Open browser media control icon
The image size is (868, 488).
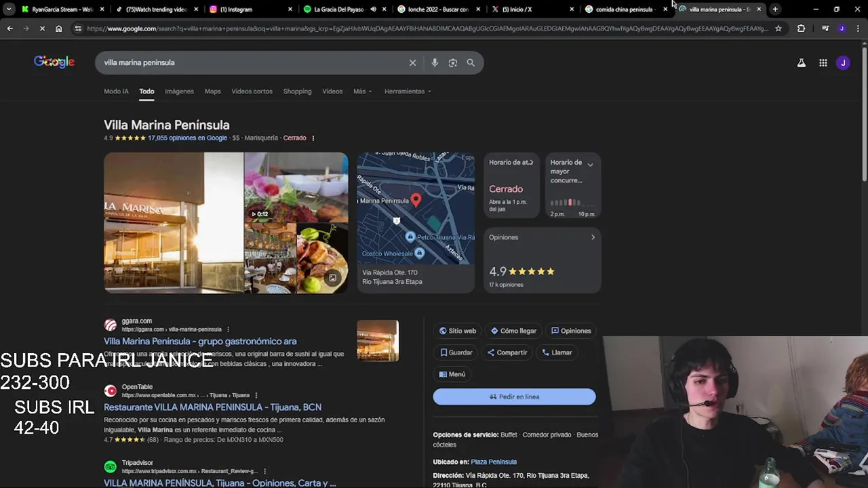coord(825,28)
